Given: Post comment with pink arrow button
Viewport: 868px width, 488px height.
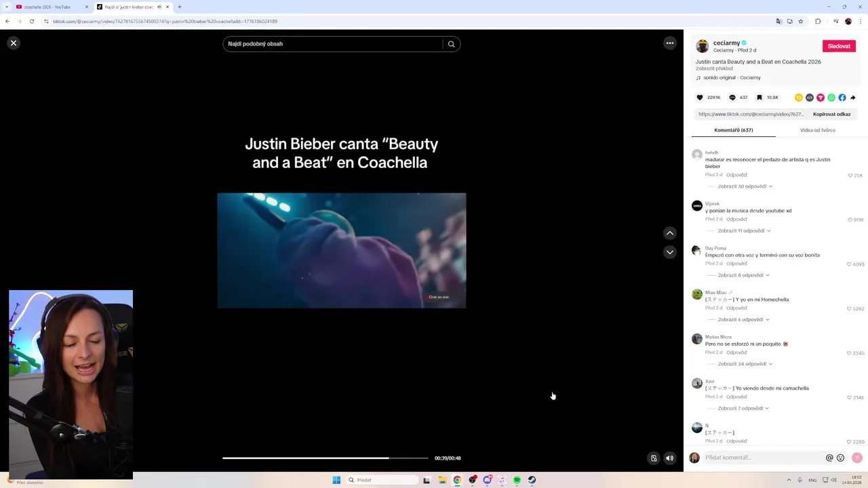Looking at the screenshot, I should [857, 458].
